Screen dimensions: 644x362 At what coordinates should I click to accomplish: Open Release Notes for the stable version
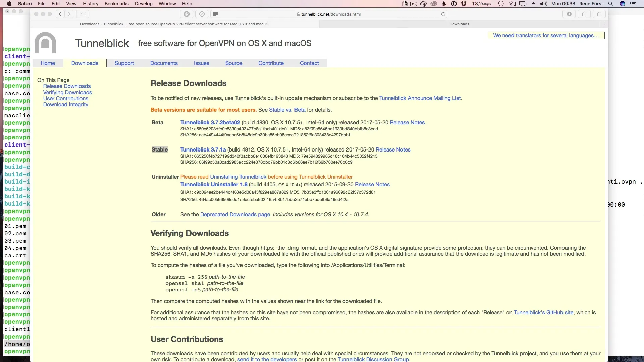coord(393,150)
